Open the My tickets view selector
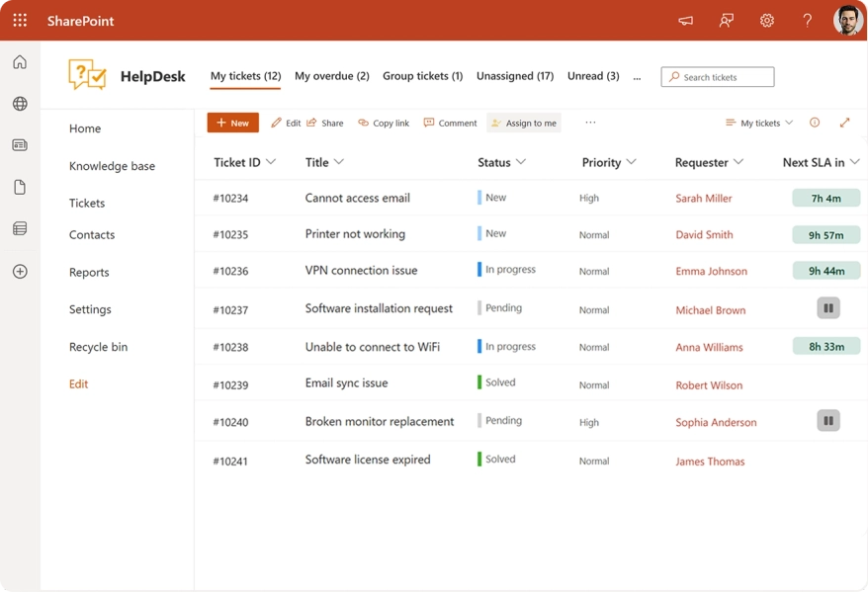 [x=758, y=123]
